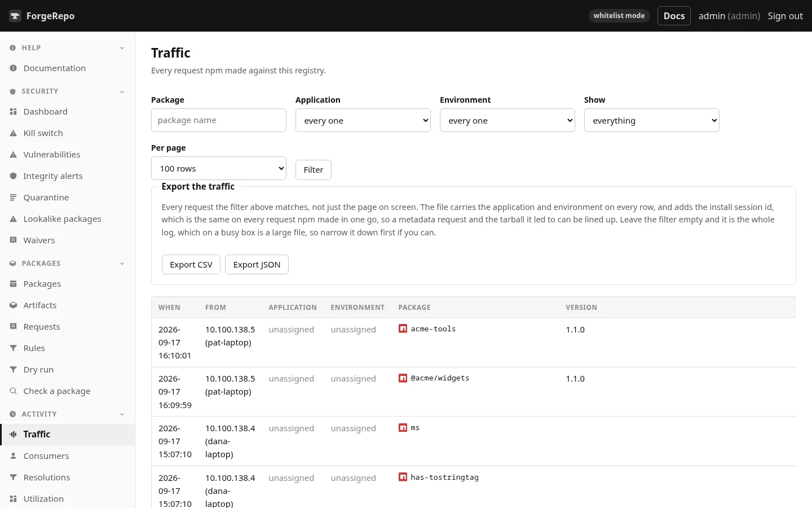Collapse the Activity sidebar section
Viewport: 812px width, 508px height.
[x=122, y=414]
